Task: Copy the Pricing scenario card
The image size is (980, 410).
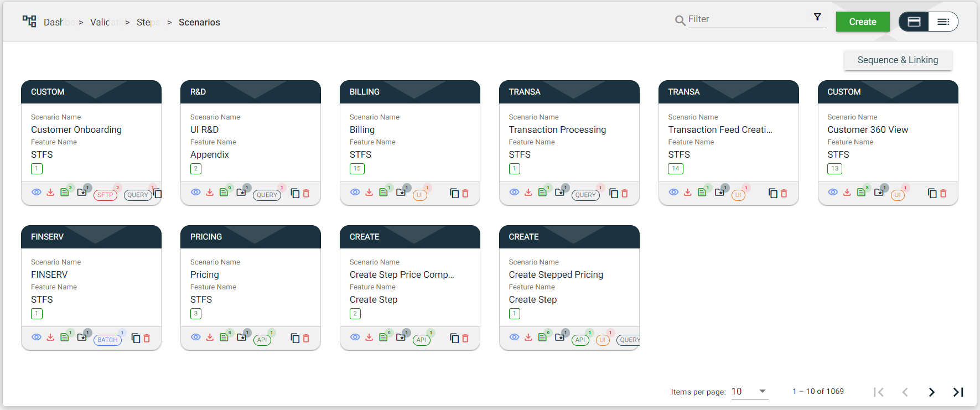Action: 295,339
